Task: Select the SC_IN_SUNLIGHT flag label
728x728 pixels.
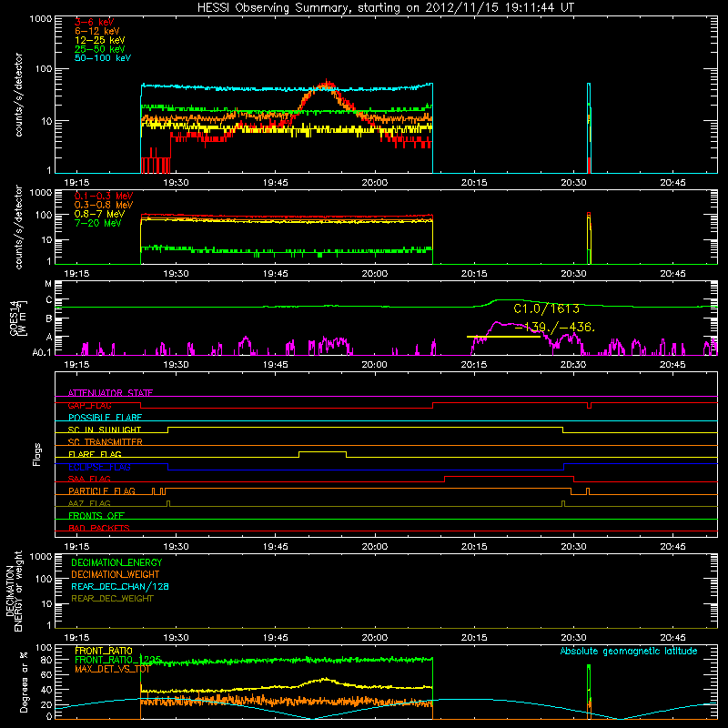Action: [105, 430]
